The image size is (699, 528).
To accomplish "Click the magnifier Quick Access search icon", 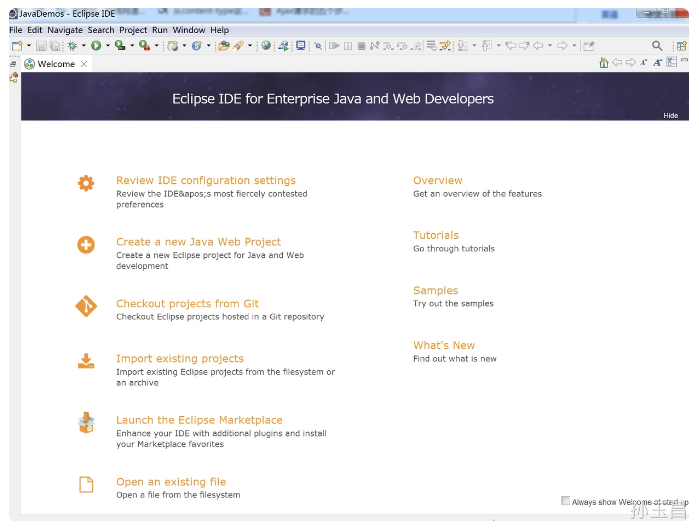I will pyautogui.click(x=657, y=45).
